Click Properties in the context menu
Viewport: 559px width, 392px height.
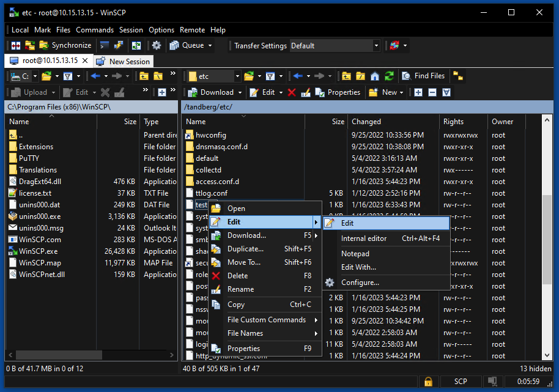click(x=243, y=349)
